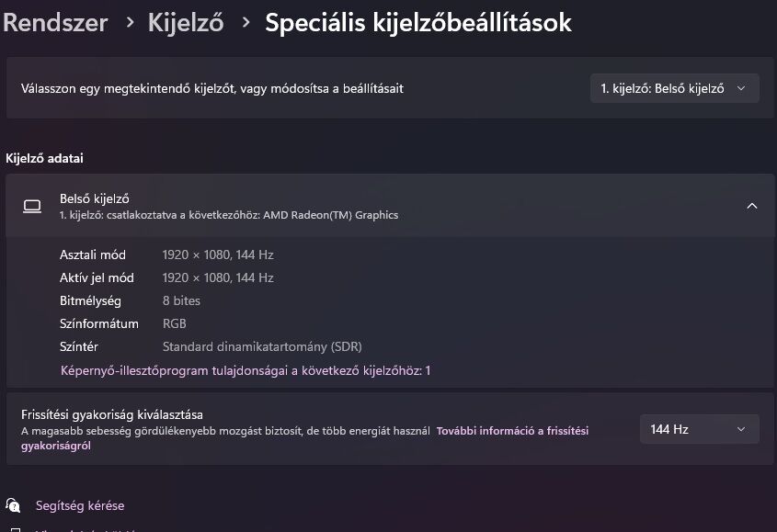Viewport: 777px width, 532px height.
Task: Click the Segítség kérése help icon
Action: [13, 505]
